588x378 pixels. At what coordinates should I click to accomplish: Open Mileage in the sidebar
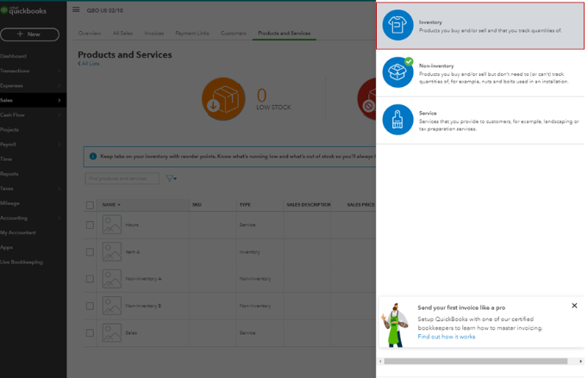pyautogui.click(x=9, y=203)
